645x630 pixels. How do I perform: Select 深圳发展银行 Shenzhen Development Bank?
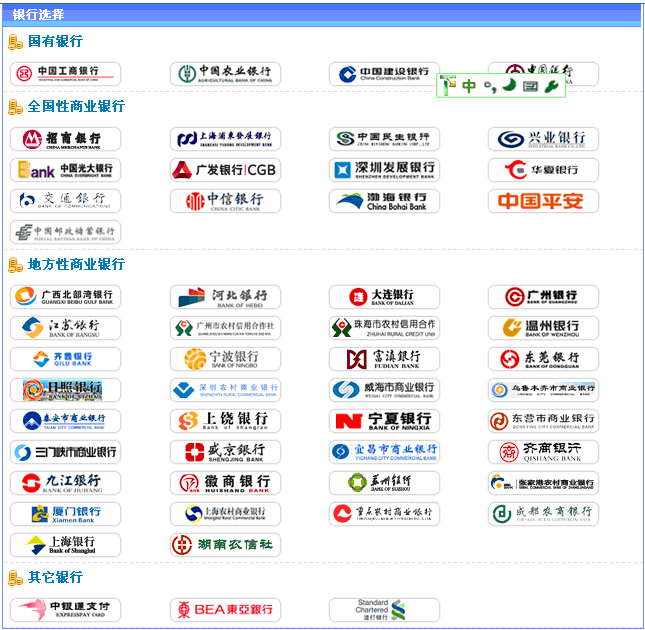[384, 170]
